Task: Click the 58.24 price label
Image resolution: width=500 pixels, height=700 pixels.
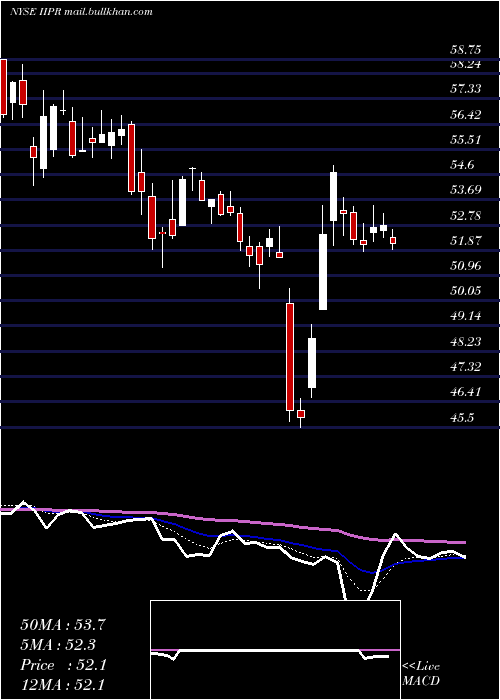Action: point(468,64)
